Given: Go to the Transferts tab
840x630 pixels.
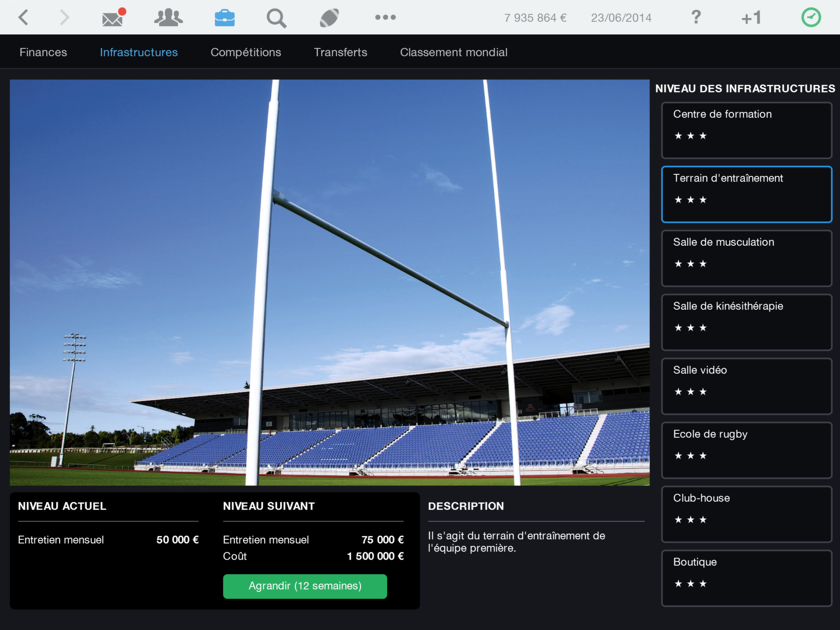Looking at the screenshot, I should (x=340, y=52).
